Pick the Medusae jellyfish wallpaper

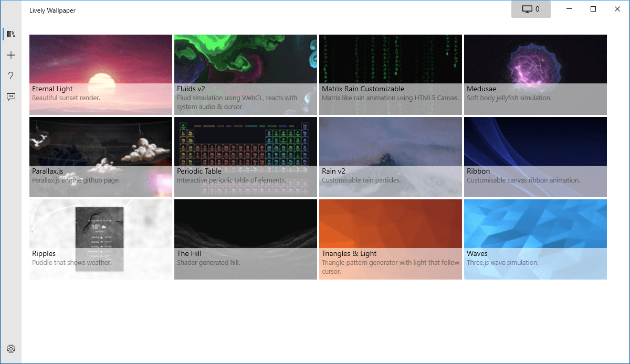tap(535, 74)
